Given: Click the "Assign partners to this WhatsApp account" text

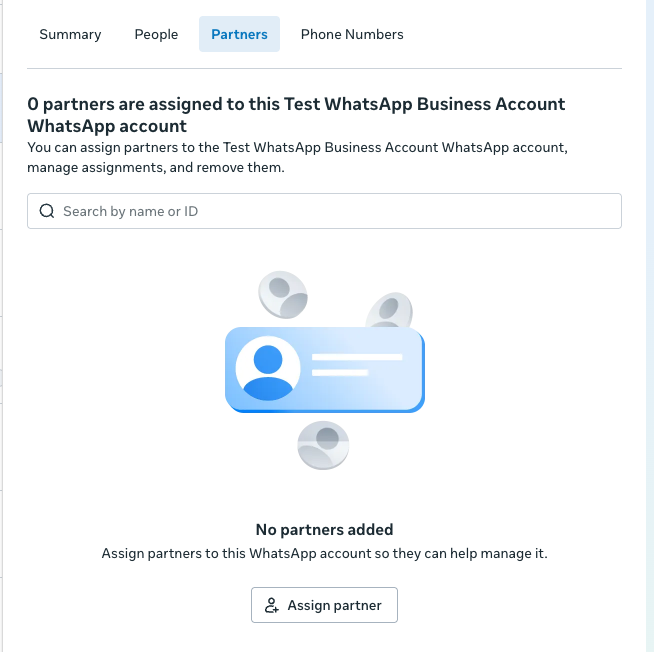Looking at the screenshot, I should 324,553.
